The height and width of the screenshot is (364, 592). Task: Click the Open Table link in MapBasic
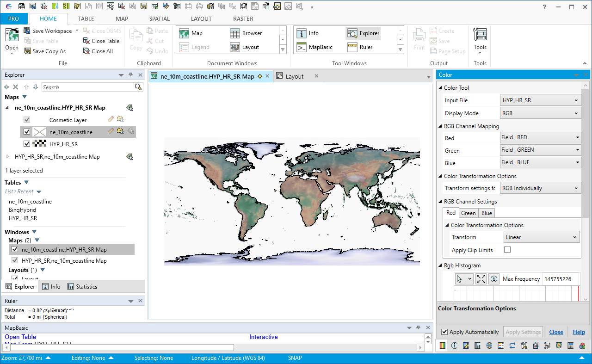point(20,337)
